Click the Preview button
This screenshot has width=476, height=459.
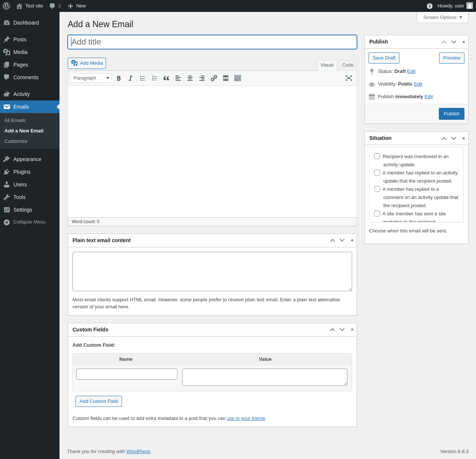tap(452, 58)
